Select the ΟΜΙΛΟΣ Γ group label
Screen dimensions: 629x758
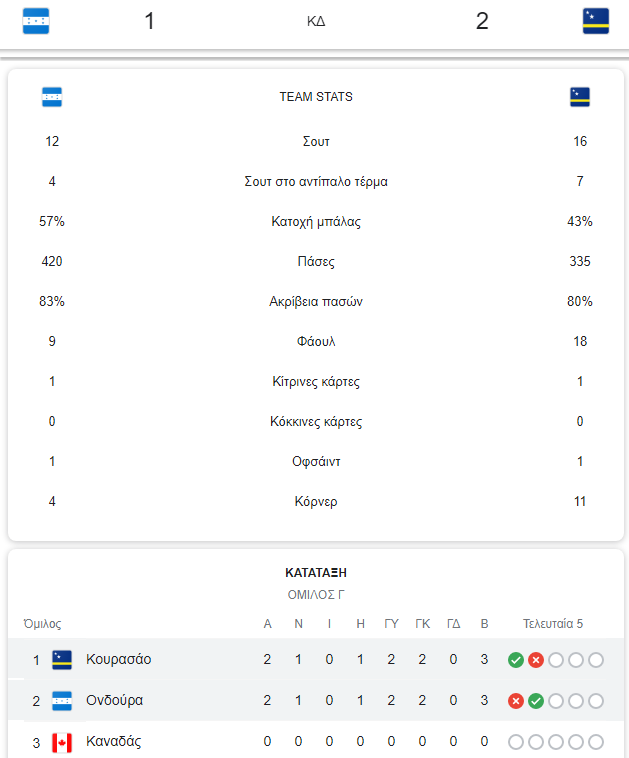click(x=316, y=595)
